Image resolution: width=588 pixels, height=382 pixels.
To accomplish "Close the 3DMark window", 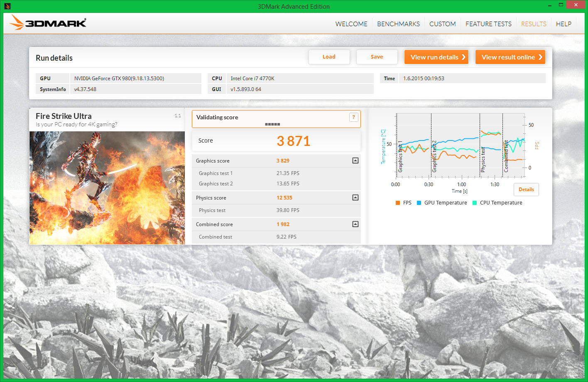I will (x=576, y=5).
